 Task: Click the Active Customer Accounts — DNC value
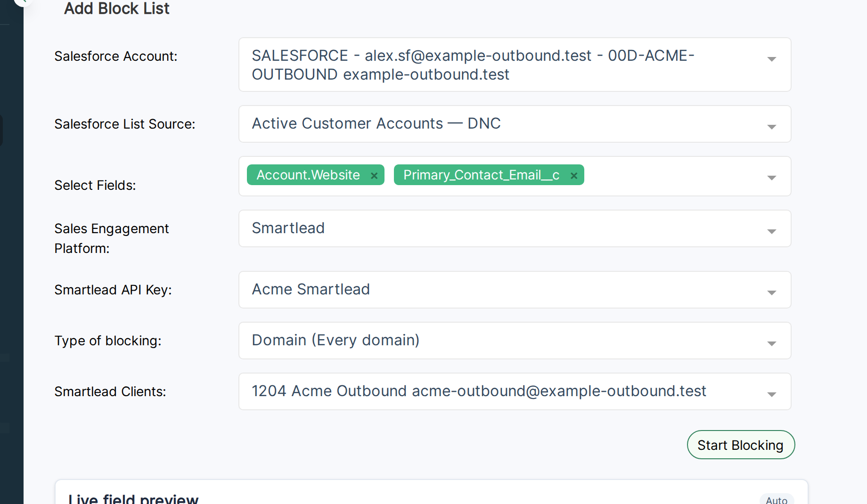click(x=376, y=123)
